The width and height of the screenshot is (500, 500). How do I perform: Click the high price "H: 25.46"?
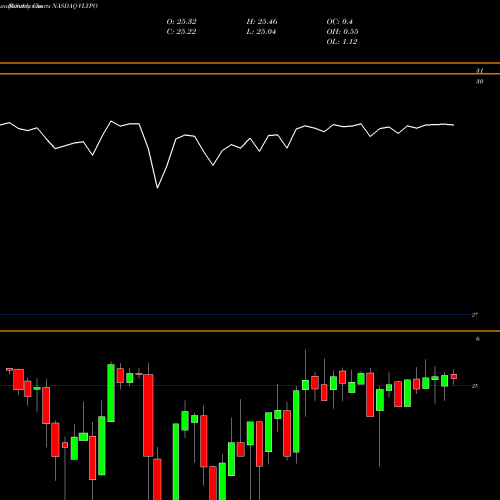click(x=262, y=22)
